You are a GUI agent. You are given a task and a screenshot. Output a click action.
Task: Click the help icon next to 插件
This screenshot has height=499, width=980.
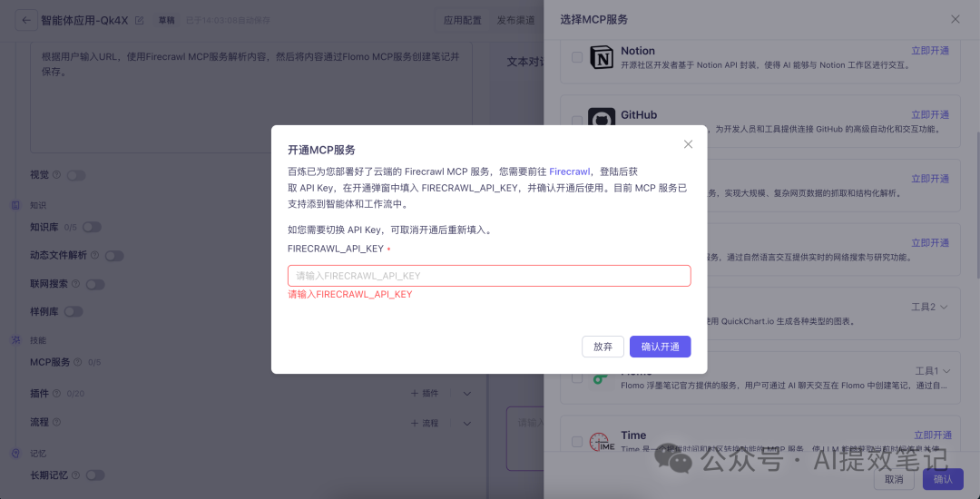pyautogui.click(x=56, y=394)
